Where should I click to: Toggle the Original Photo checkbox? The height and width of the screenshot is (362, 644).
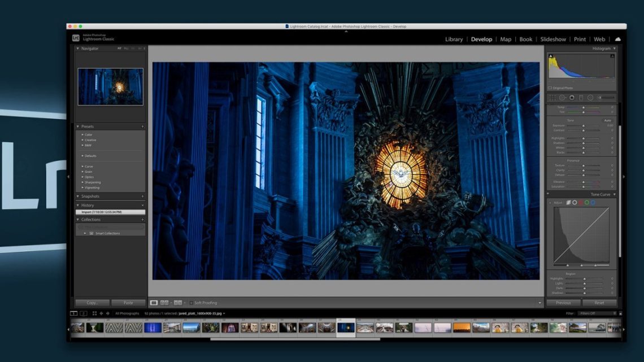click(x=550, y=88)
